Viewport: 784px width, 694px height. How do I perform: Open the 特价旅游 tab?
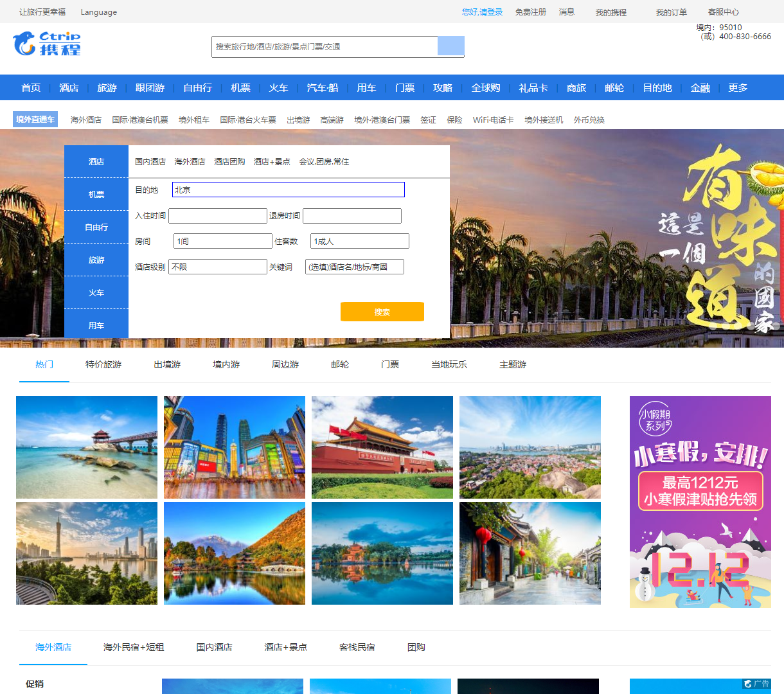click(x=103, y=364)
